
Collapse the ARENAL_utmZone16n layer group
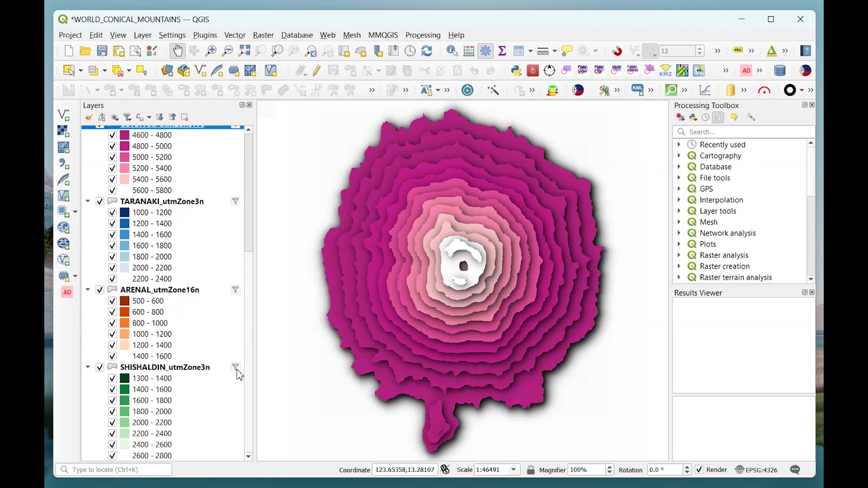[x=88, y=290]
